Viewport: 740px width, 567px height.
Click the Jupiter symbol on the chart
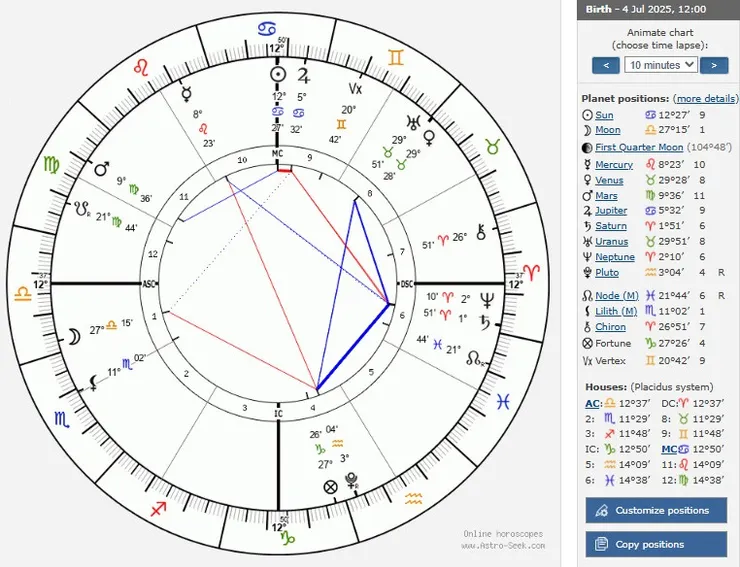(304, 75)
